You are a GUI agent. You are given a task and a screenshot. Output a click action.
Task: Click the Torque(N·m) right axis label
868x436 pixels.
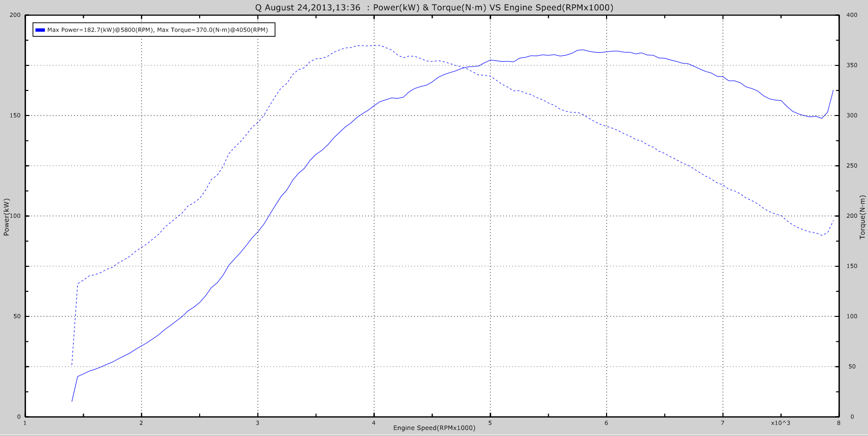862,217
